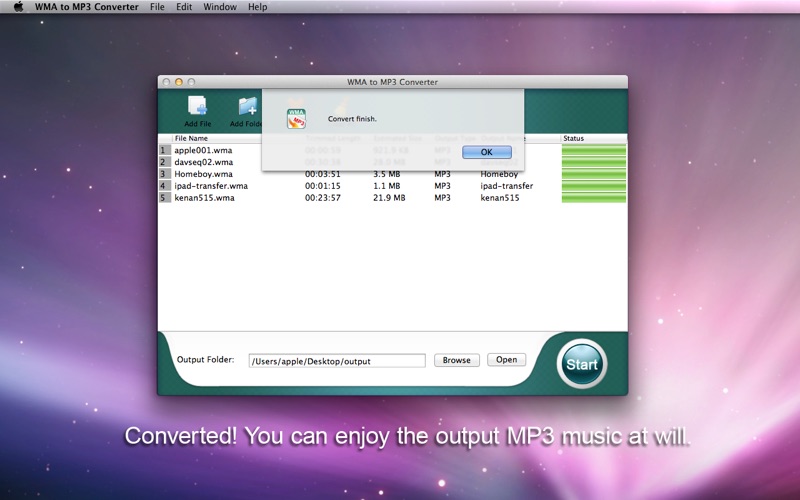Click the WMA MP3 icon in dialog
800x500 pixels.
[x=296, y=118]
